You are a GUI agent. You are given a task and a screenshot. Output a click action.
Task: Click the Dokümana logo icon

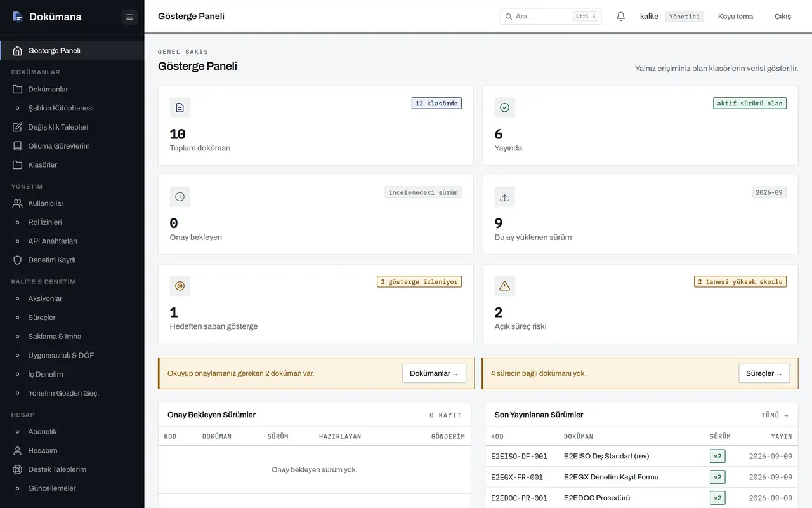click(x=18, y=17)
